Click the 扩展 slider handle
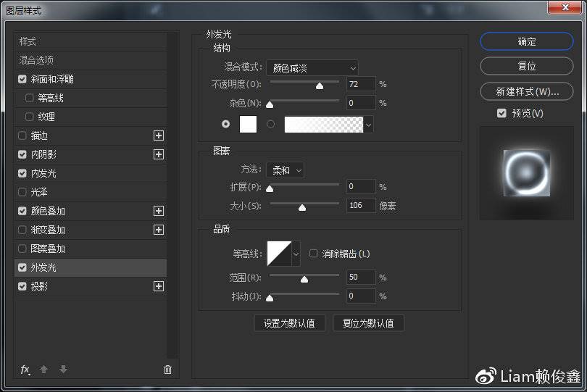The image size is (587, 392). click(x=270, y=188)
